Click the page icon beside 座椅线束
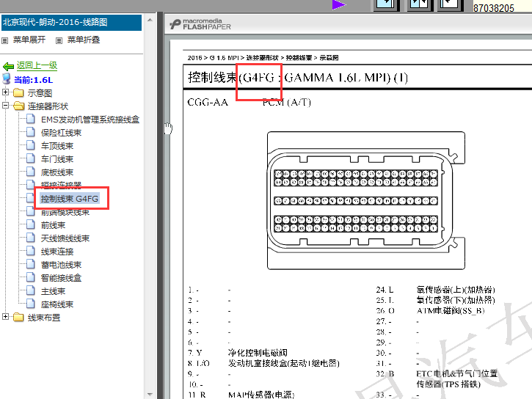The image size is (532, 399). tap(31, 304)
